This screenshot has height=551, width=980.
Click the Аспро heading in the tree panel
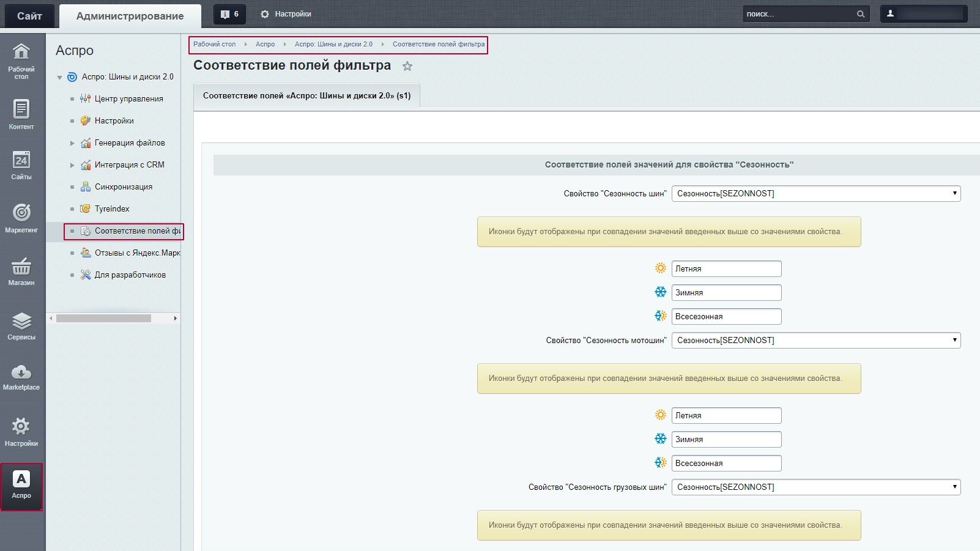click(75, 50)
